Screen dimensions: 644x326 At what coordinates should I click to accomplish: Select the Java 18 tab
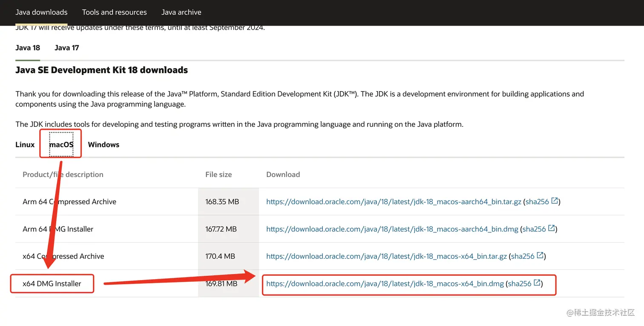point(28,48)
